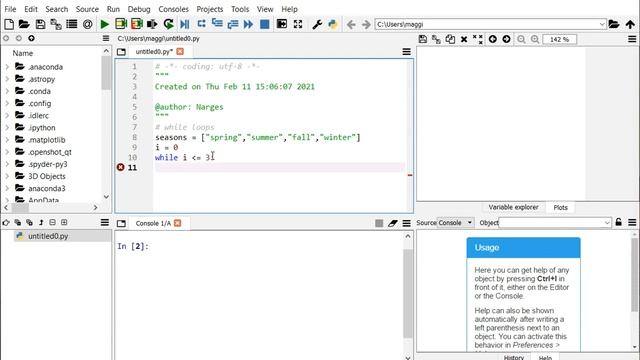Maximize current pane icon
This screenshot has height=360, width=640.
coord(282,24)
